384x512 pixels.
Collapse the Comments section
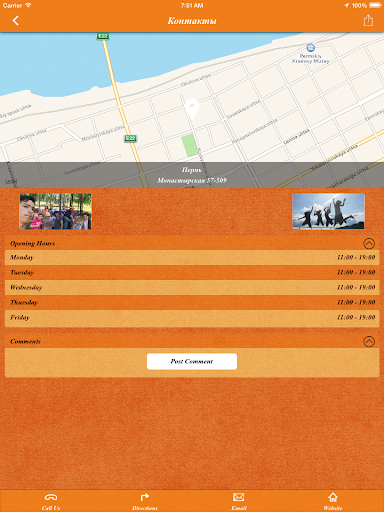369,341
